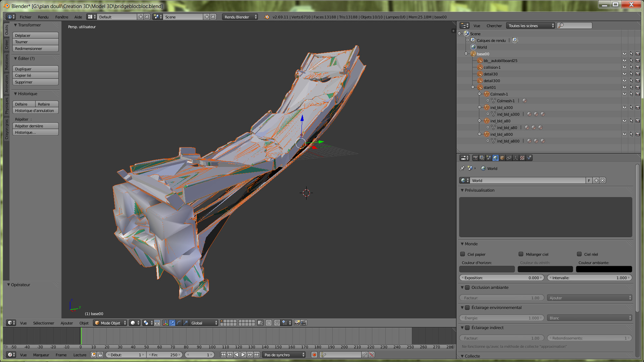
Task: Open the Object Data properties tab
Action: (516, 158)
